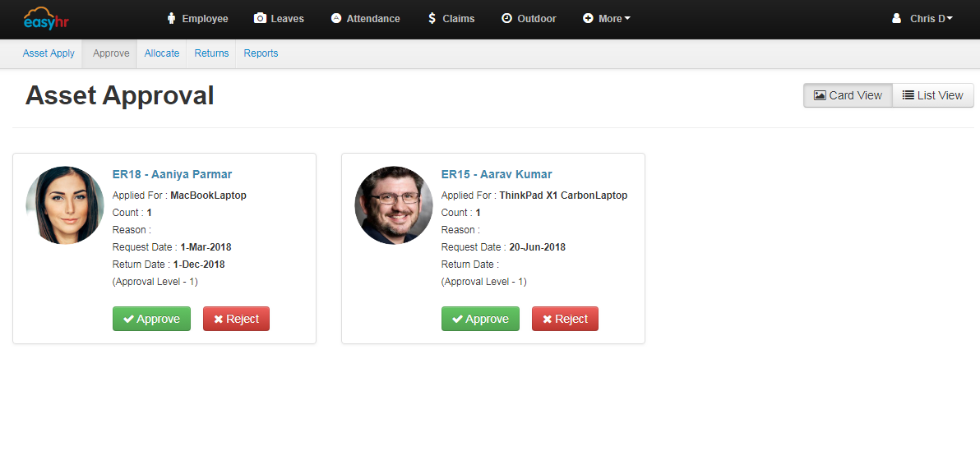Switch to List View
The height and width of the screenshot is (451, 980).
933,95
